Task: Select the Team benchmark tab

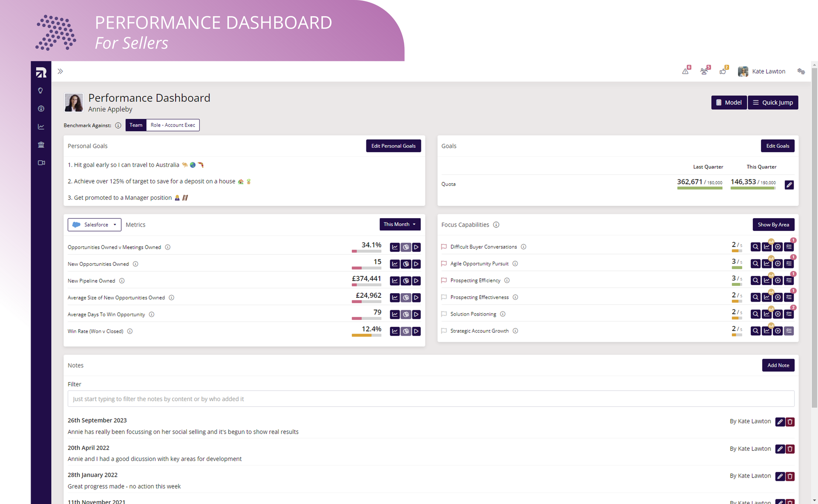Action: [x=135, y=124]
